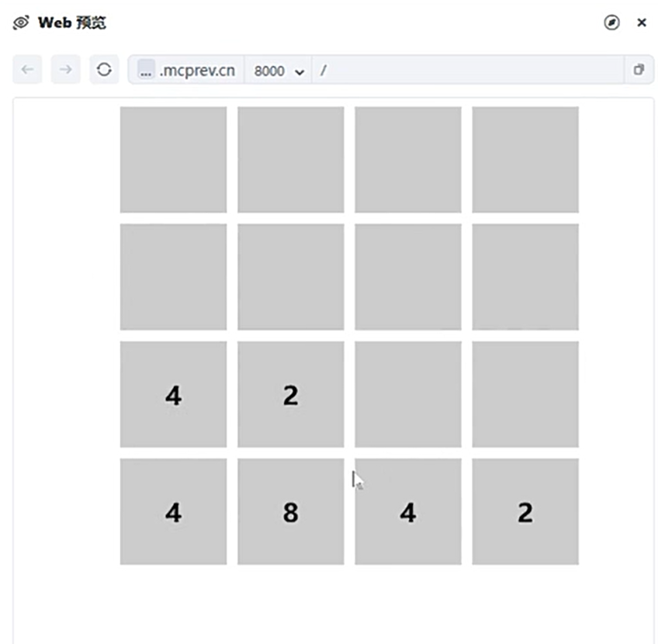The height and width of the screenshot is (644, 658).
Task: Click the eye icon beside Web 预览
Action: pos(20,23)
